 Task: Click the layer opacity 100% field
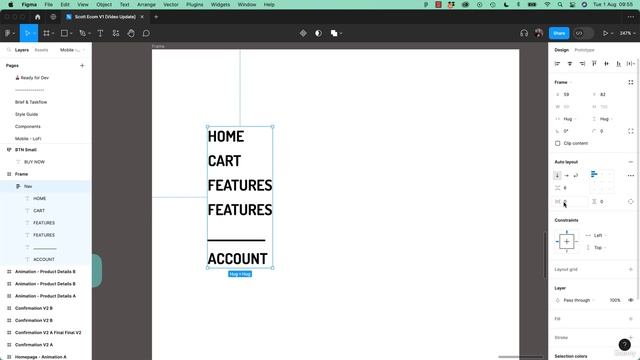615,300
